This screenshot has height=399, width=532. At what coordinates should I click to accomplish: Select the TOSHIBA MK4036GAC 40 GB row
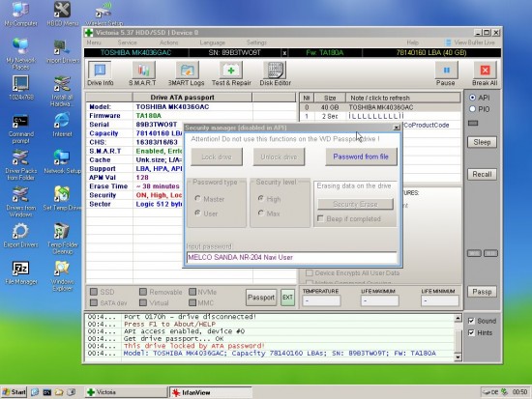click(x=380, y=107)
